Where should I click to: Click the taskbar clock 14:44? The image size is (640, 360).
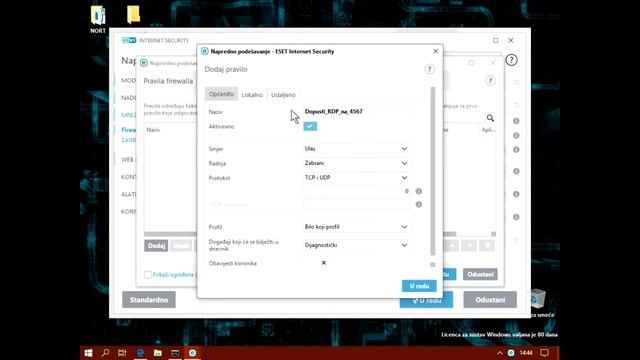526,353
